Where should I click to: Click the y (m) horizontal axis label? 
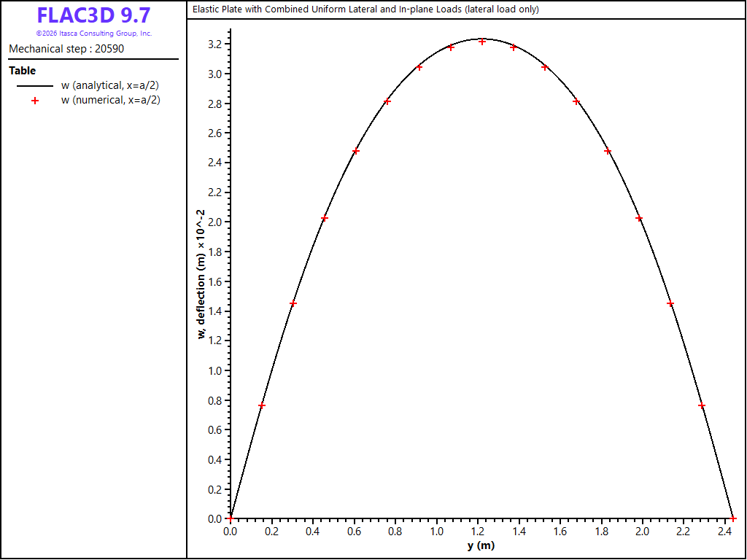[x=481, y=545]
